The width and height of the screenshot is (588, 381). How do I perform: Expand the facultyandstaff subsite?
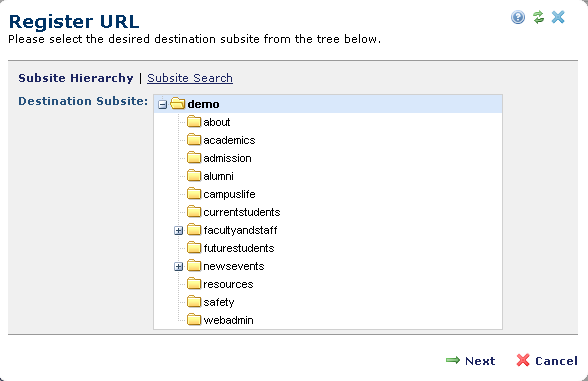[178, 231]
